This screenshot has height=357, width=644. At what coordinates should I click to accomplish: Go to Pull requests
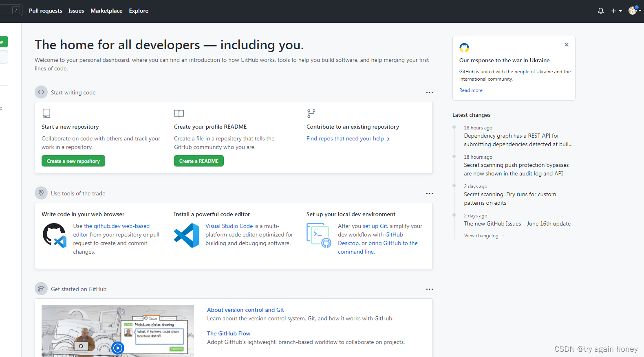[46, 11]
